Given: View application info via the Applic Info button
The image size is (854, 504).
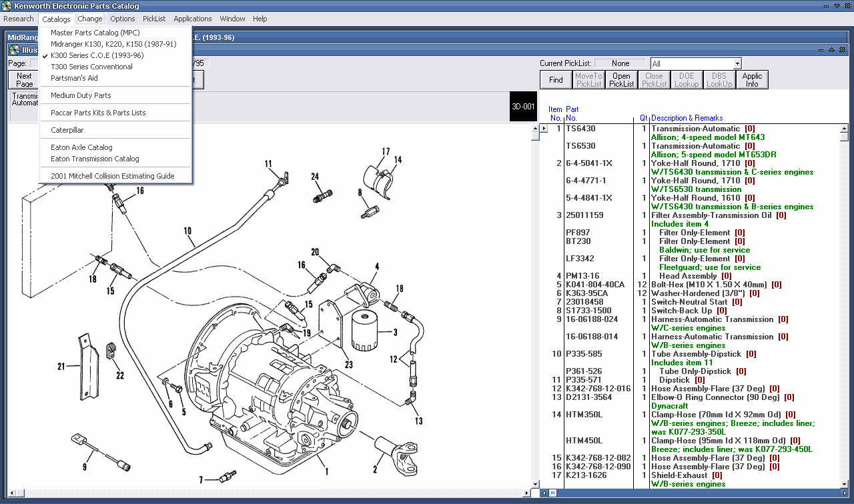Looking at the screenshot, I should tap(751, 79).
